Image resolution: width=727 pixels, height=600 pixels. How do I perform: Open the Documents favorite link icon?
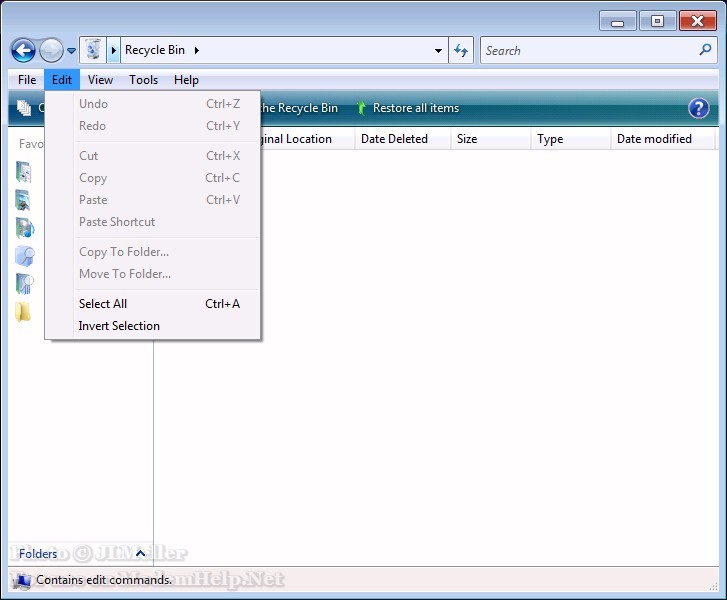[24, 172]
